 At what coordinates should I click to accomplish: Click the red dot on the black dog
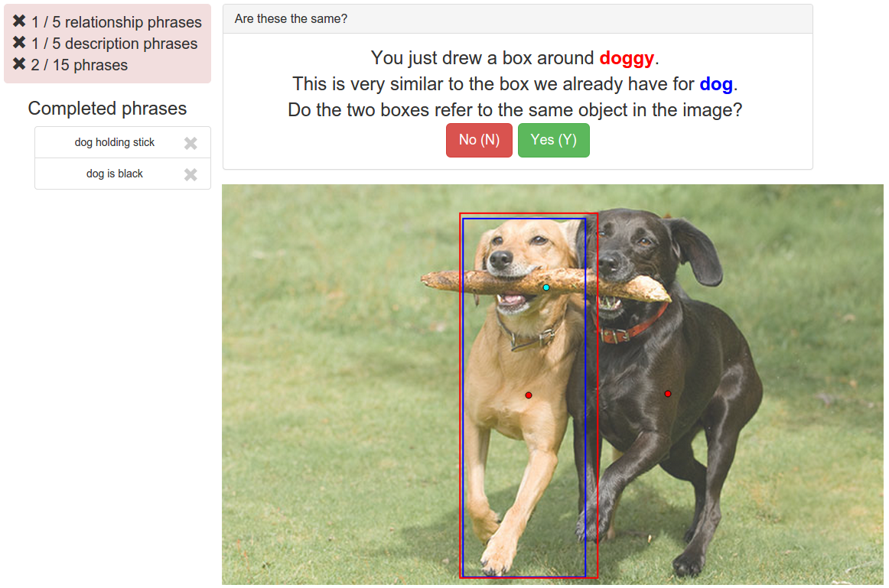[x=668, y=394]
